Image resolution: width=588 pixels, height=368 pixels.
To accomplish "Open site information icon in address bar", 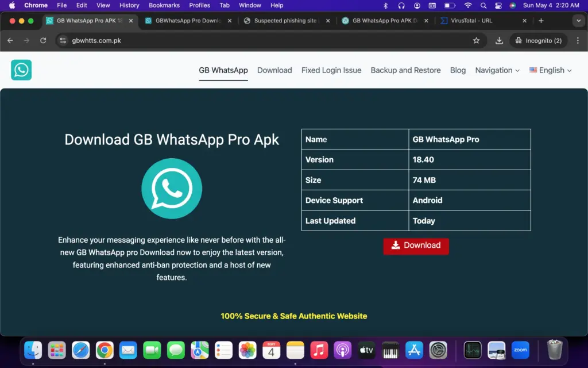I will pos(63,41).
